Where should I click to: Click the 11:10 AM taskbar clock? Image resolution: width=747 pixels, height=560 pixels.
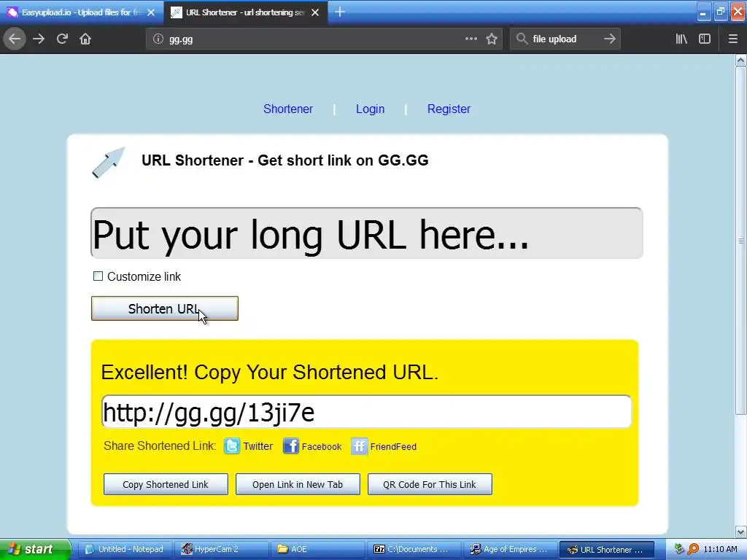(720, 549)
